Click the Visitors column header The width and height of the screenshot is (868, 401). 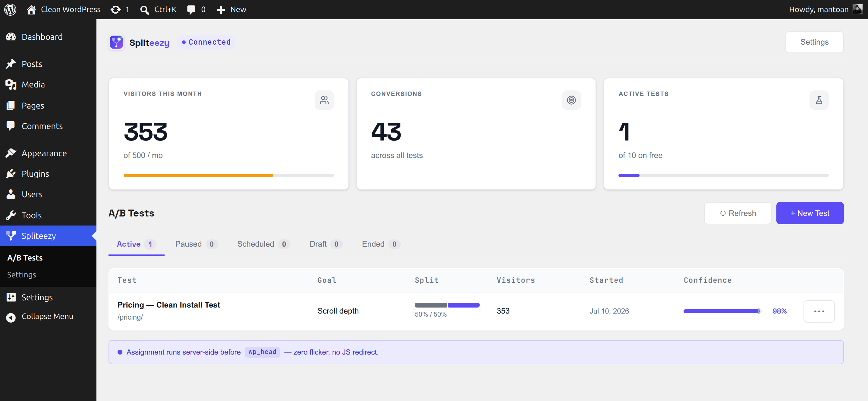pos(516,280)
